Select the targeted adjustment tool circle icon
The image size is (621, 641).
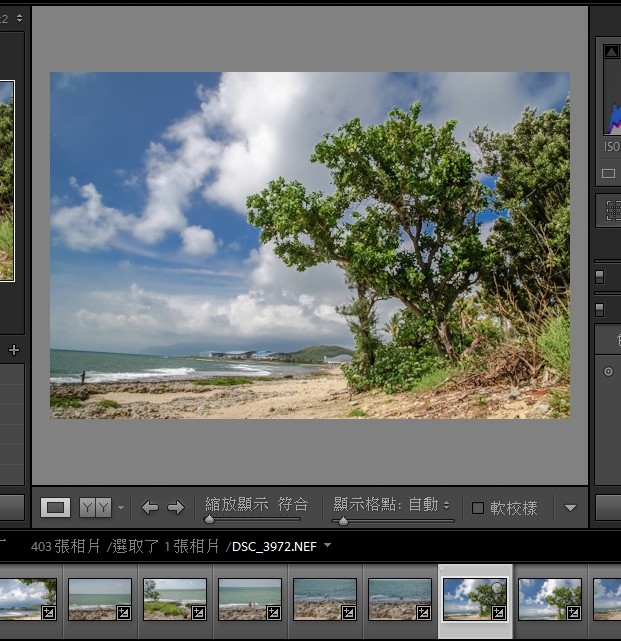coord(608,371)
